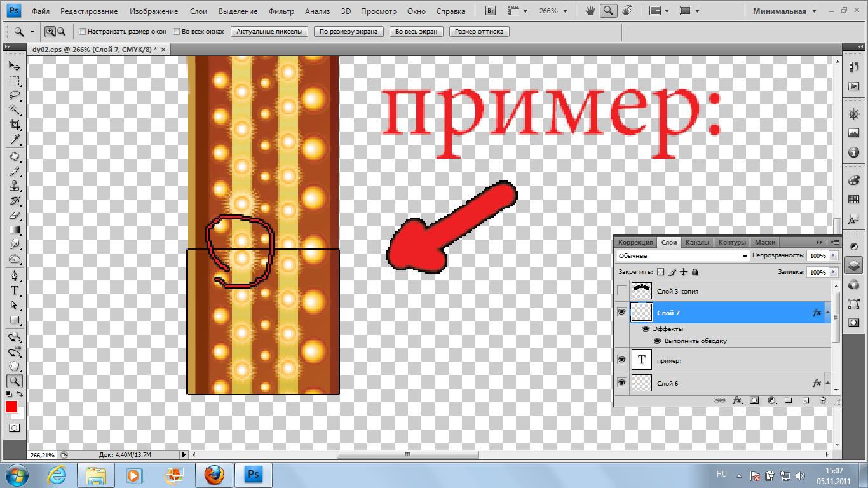Hide the Слой 7 layer
Viewport: 868px width, 488px height.
621,312
